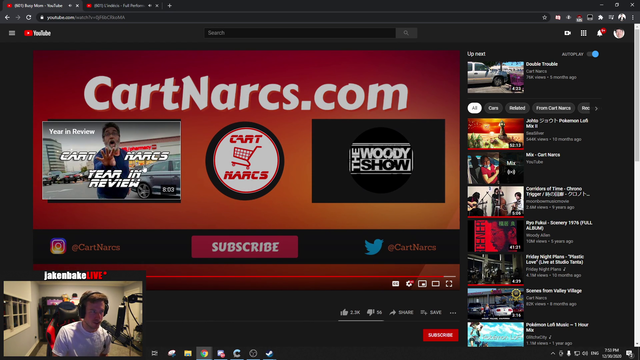Click the Cart Narcs channel circle logo
This screenshot has width=640, height=360.
[x=245, y=160]
